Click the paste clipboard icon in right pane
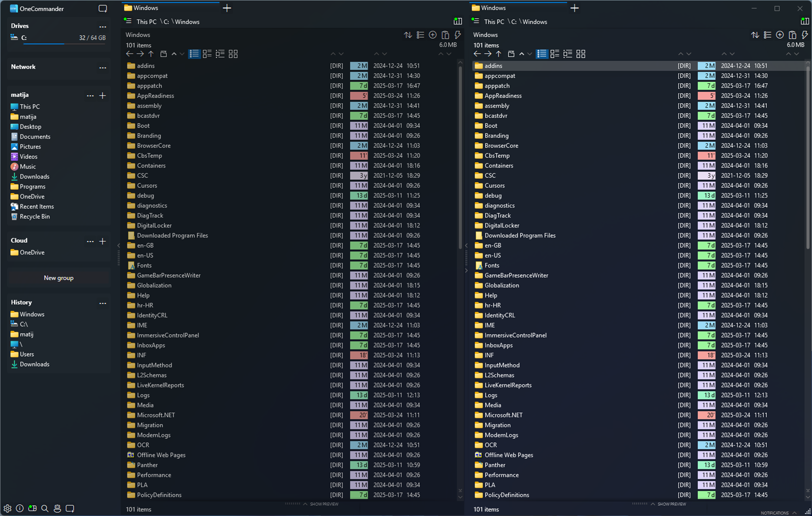Screen dimensions: 812x516 793,35
